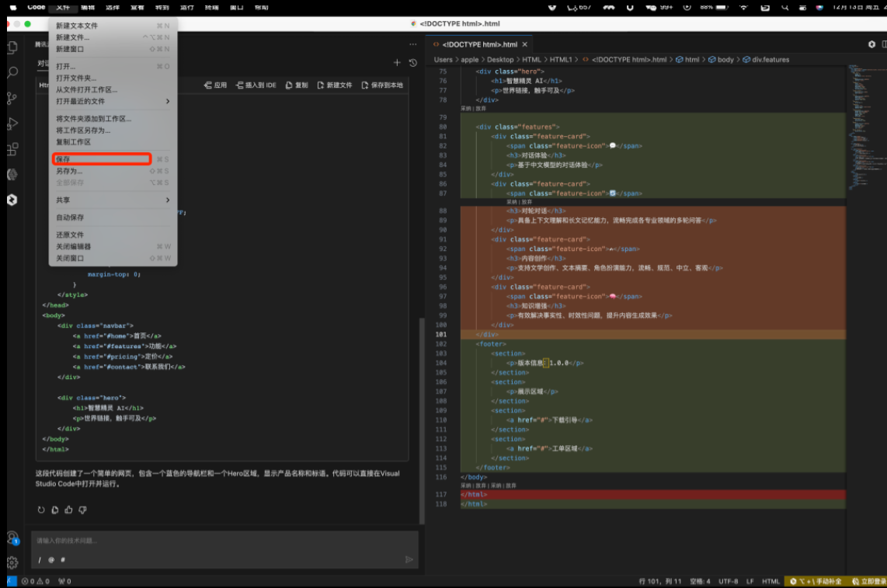Open Run and Debug view icon
The height and width of the screenshot is (588, 887).
click(x=12, y=124)
